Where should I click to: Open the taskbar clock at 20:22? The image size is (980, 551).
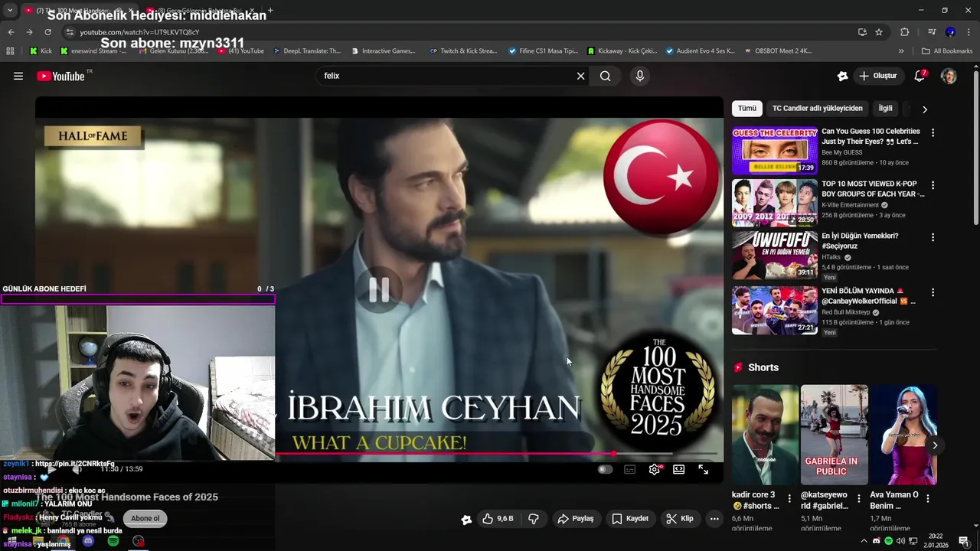(x=936, y=541)
